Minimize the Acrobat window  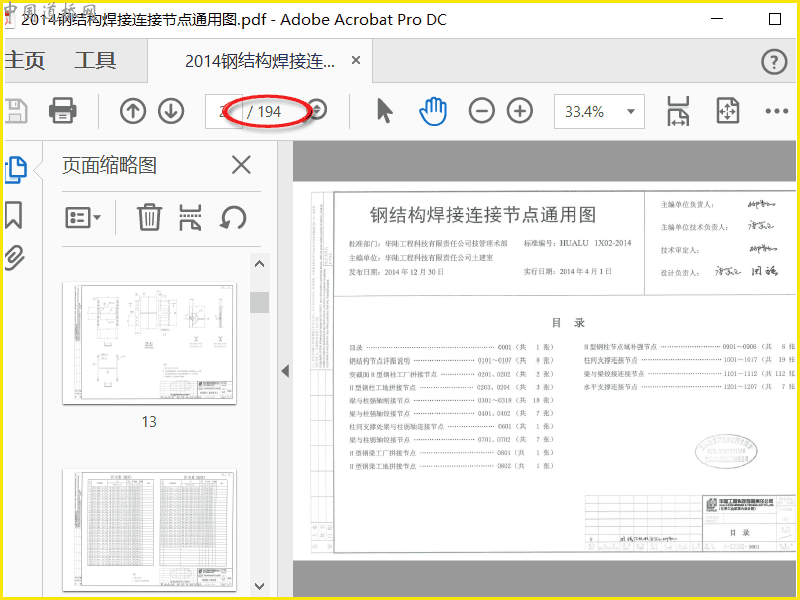(x=717, y=19)
